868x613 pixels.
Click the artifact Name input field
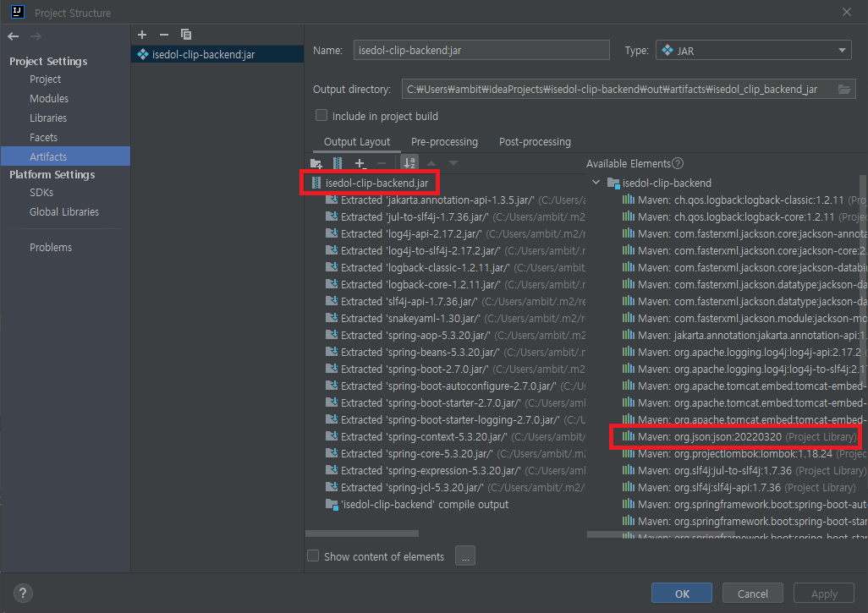tap(481, 51)
